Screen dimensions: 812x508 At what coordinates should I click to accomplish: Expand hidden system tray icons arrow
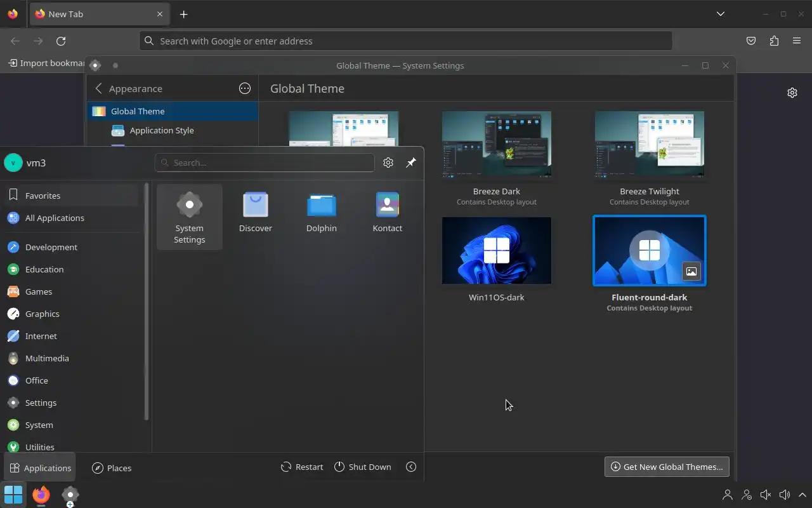802,495
